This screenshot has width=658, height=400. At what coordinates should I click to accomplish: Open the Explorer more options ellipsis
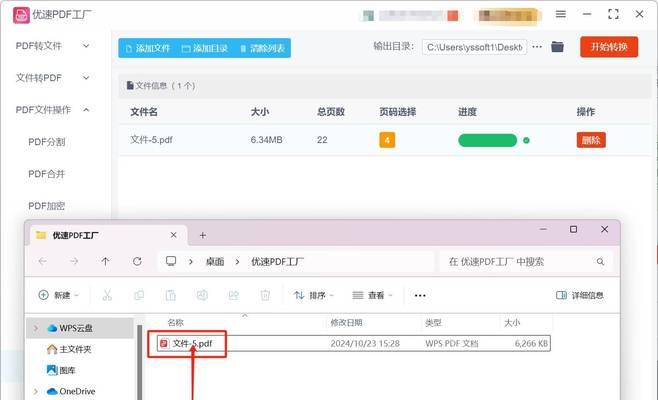coord(420,295)
